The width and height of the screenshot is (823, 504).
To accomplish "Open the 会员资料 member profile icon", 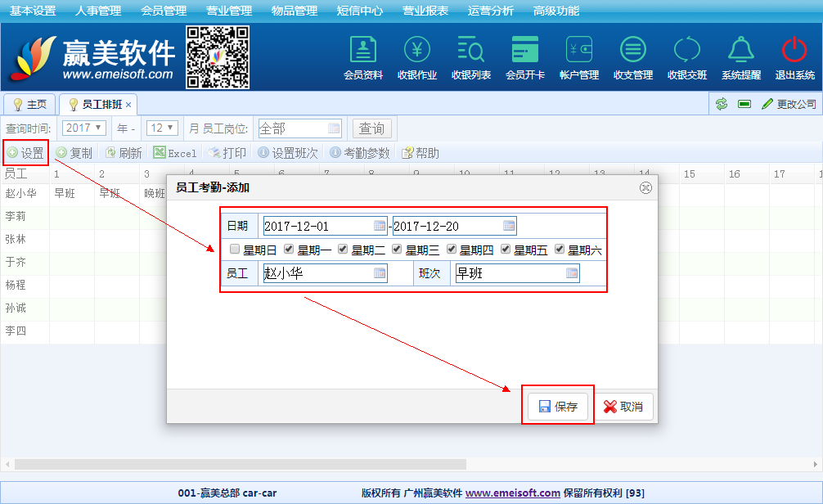I will click(363, 51).
